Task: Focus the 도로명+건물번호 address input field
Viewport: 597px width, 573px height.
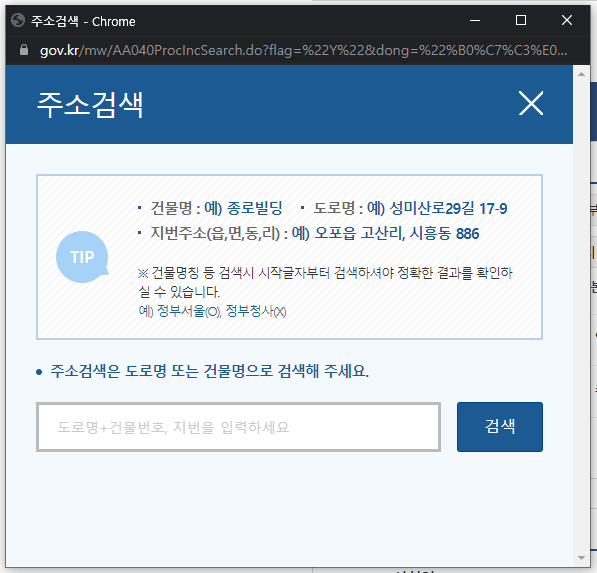Action: [238, 427]
